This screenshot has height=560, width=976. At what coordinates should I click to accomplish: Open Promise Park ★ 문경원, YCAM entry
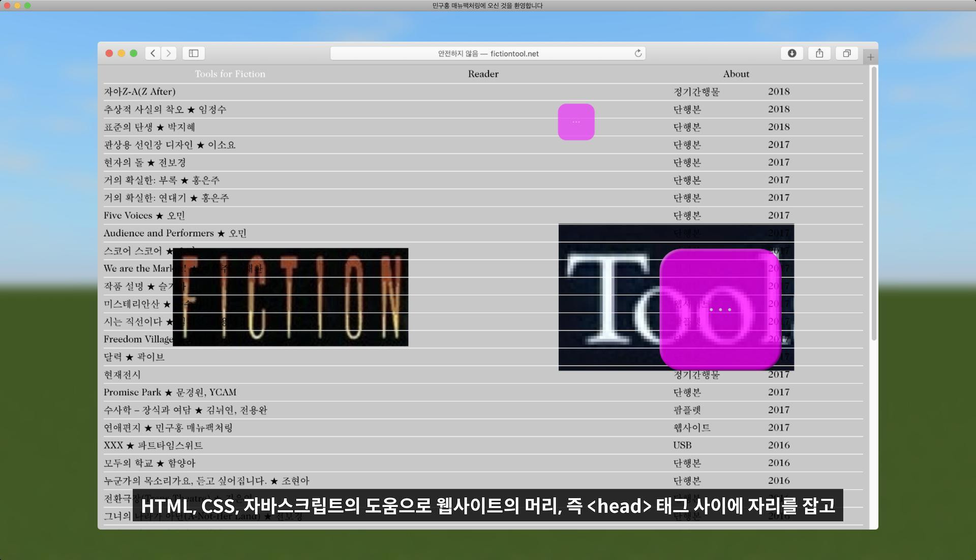[170, 392]
